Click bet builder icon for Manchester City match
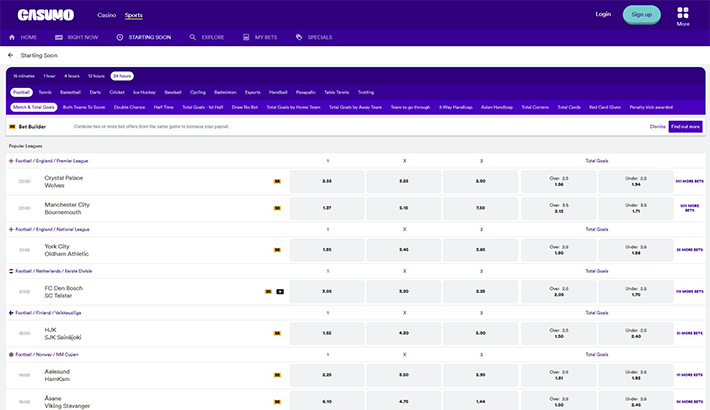This screenshot has height=410, width=710. [277, 208]
